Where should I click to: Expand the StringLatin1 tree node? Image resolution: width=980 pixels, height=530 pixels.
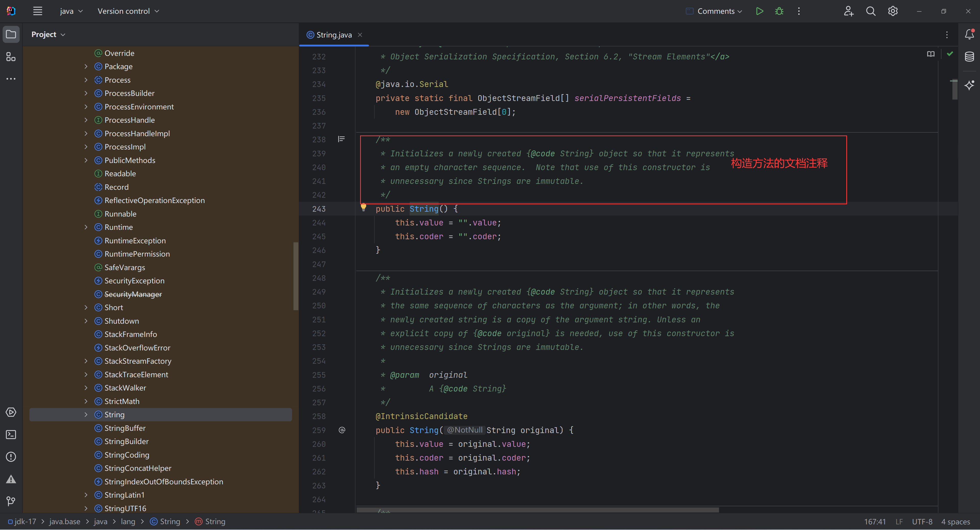pyautogui.click(x=86, y=495)
